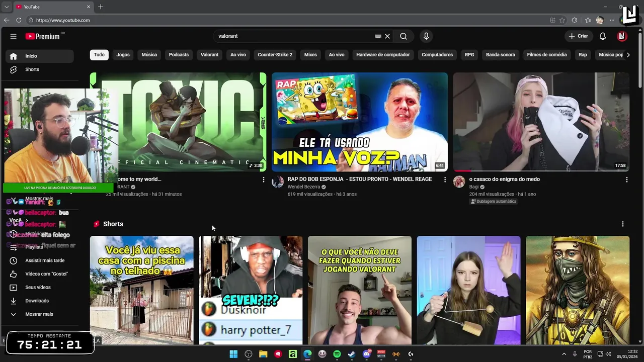Viewport: 644px width, 362px height.
Task: Open options menu for Wendel Bezerra video
Action: pyautogui.click(x=445, y=179)
